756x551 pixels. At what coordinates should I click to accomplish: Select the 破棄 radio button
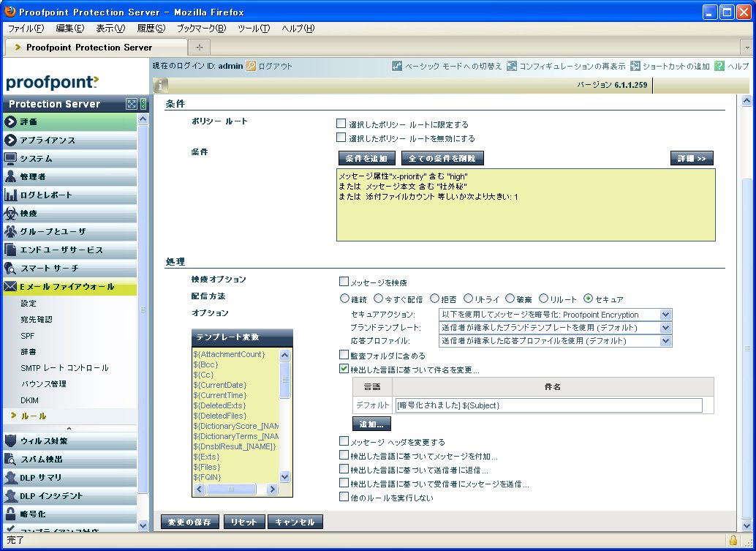tap(510, 298)
